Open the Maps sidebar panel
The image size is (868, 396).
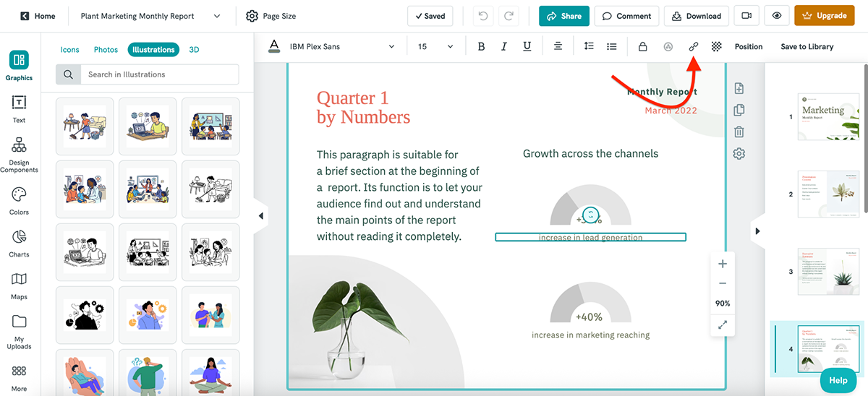[19, 286]
